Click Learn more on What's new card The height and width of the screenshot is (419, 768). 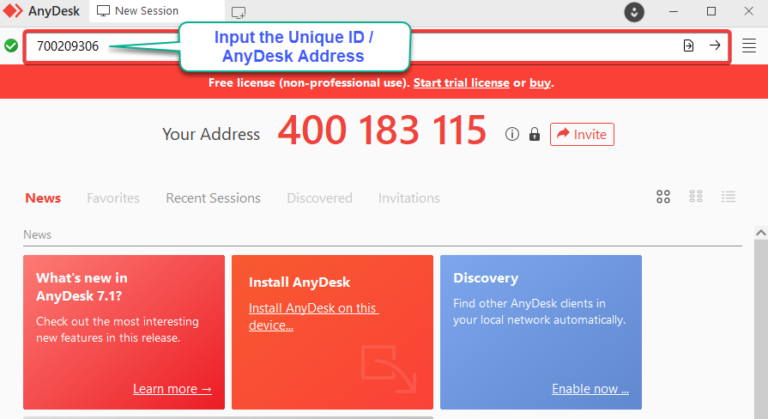(172, 388)
